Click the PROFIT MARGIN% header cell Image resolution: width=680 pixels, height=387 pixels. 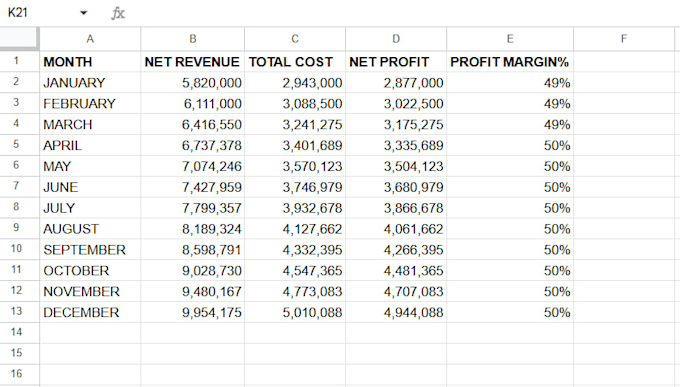coord(510,62)
